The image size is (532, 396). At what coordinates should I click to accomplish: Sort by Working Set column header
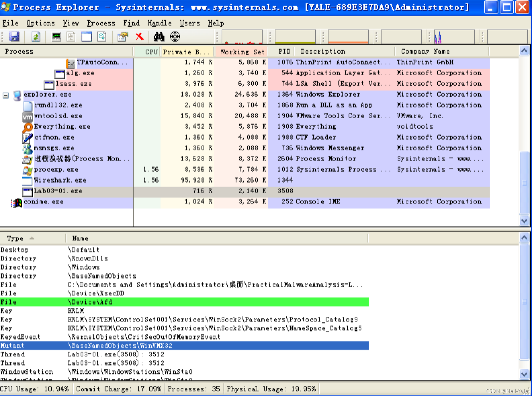[x=241, y=51]
